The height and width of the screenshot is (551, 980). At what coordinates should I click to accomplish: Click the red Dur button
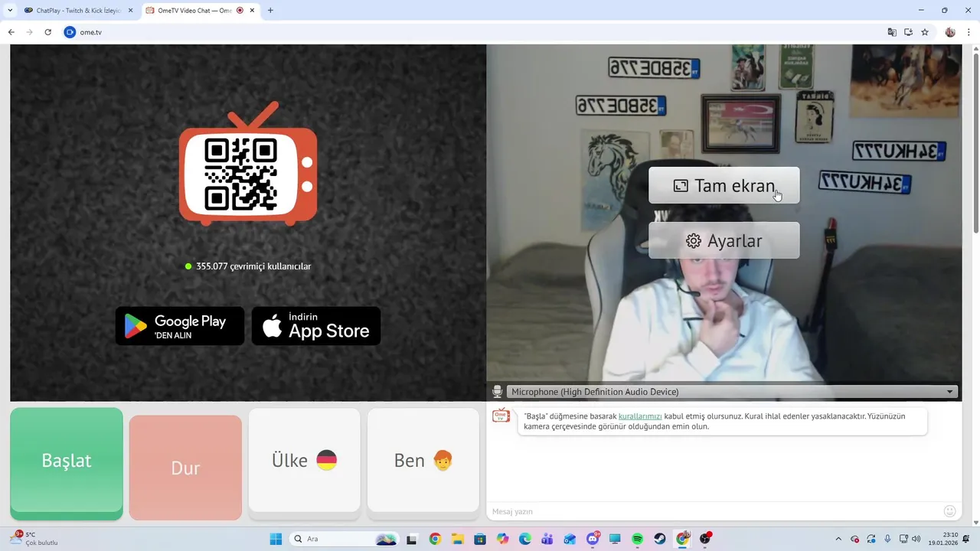[185, 468]
